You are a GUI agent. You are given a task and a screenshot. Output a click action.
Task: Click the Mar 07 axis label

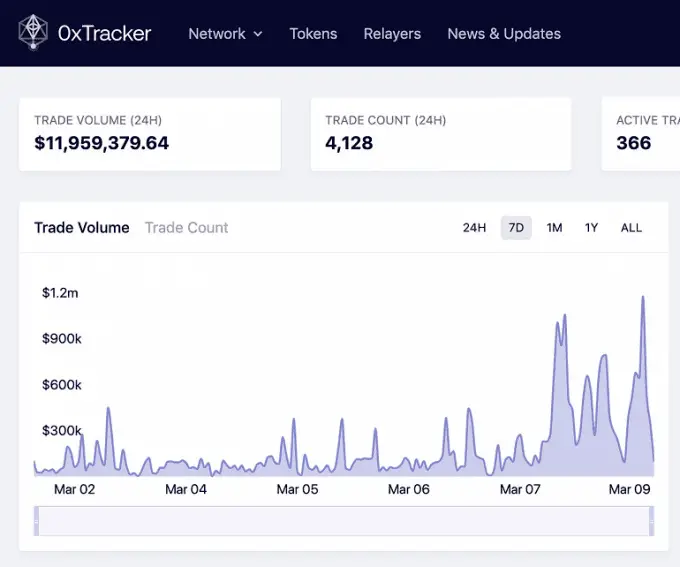(x=520, y=489)
